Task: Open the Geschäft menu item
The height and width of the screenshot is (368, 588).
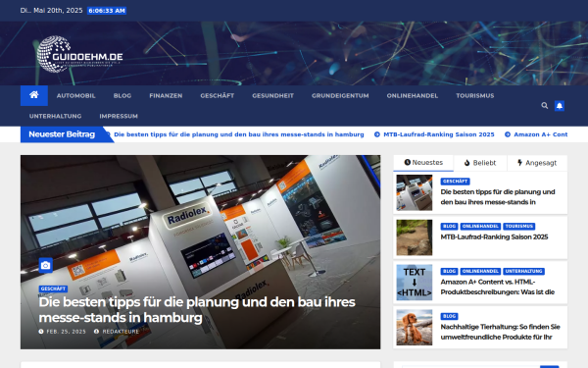Action: [x=218, y=96]
